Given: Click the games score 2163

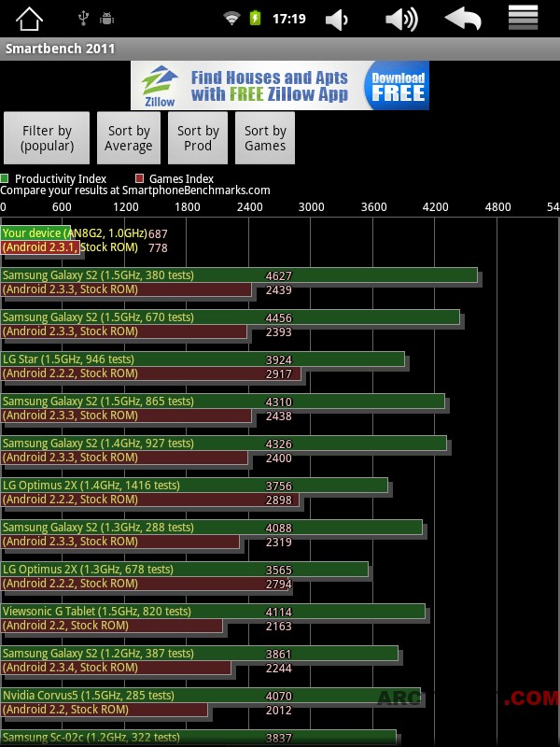Looking at the screenshot, I should click(278, 626).
